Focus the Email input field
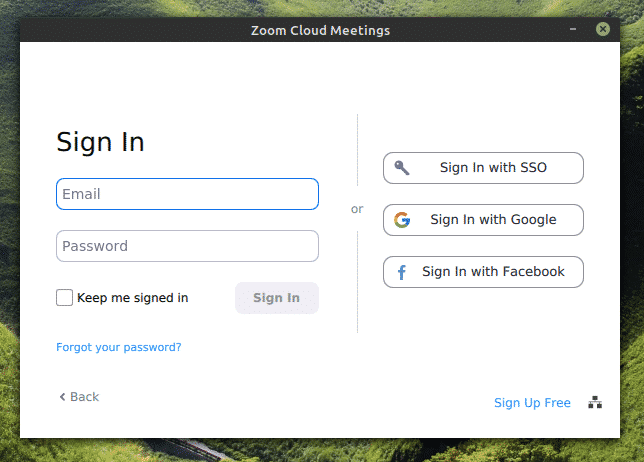The width and height of the screenshot is (644, 462). tap(187, 194)
